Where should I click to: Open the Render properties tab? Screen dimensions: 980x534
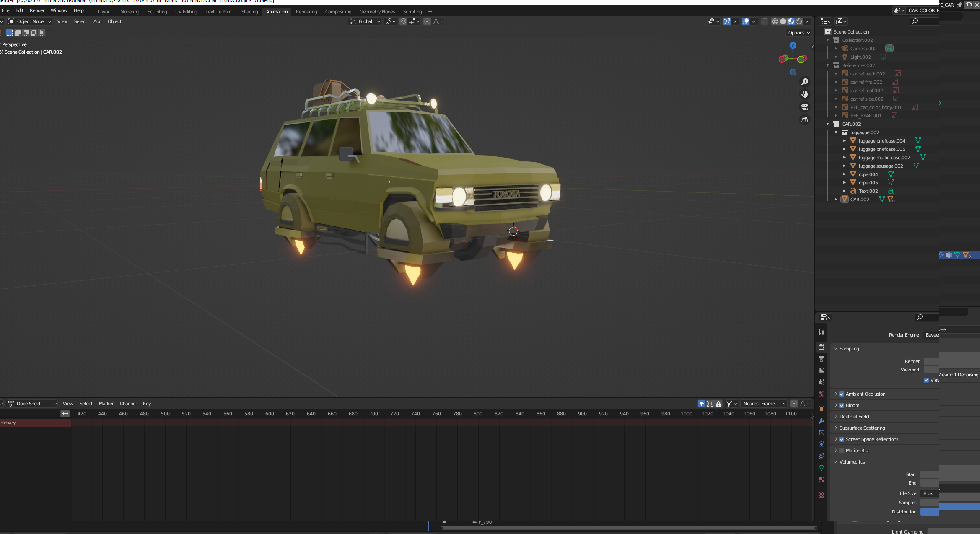(x=822, y=347)
